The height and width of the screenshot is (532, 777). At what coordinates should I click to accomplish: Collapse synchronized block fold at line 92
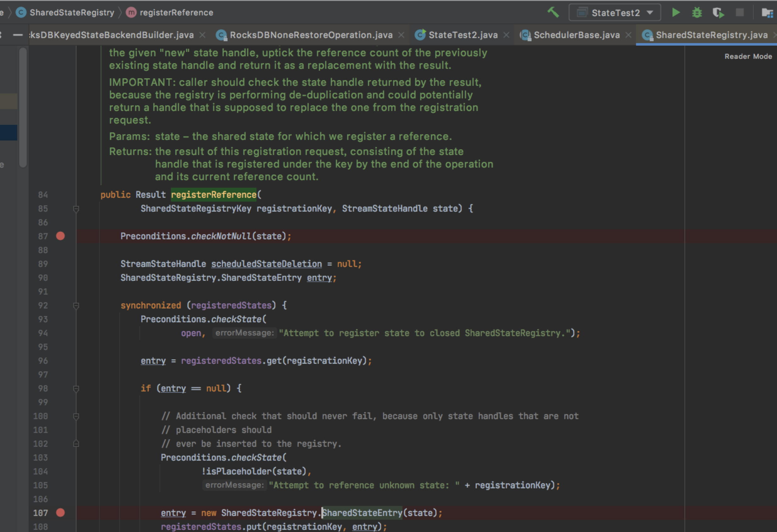76,306
